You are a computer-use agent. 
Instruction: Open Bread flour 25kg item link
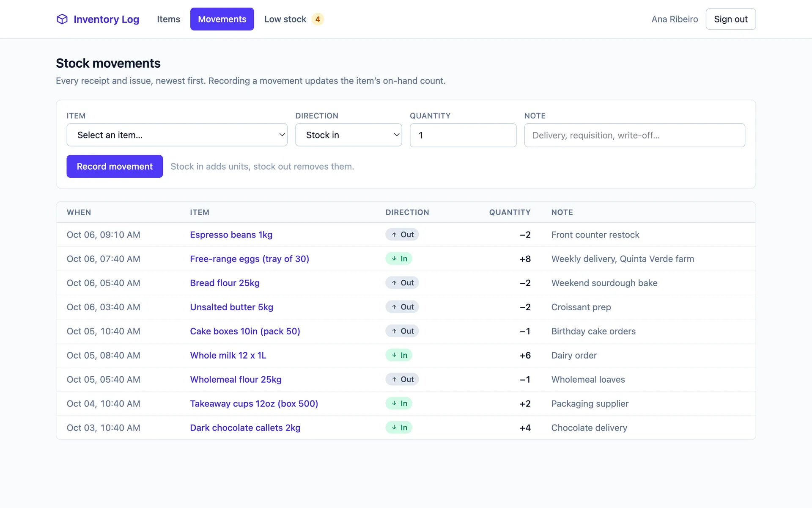pyautogui.click(x=225, y=283)
